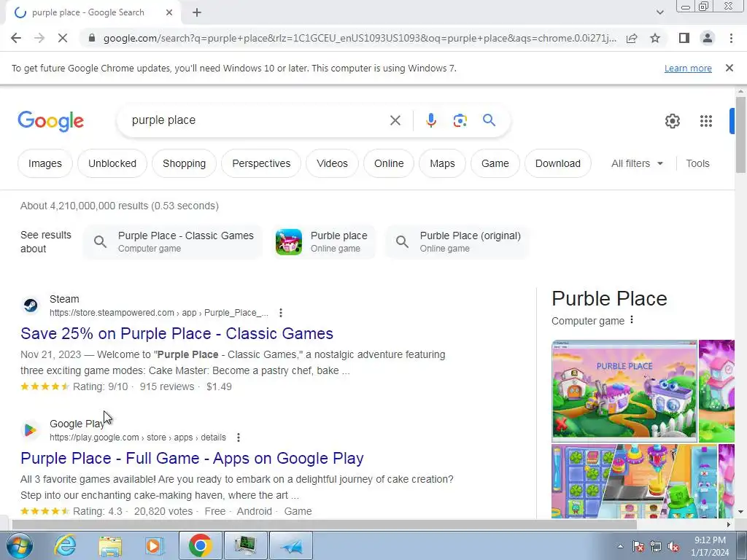Select the Perspectives filter chip
The image size is (747, 560).
pos(261,163)
